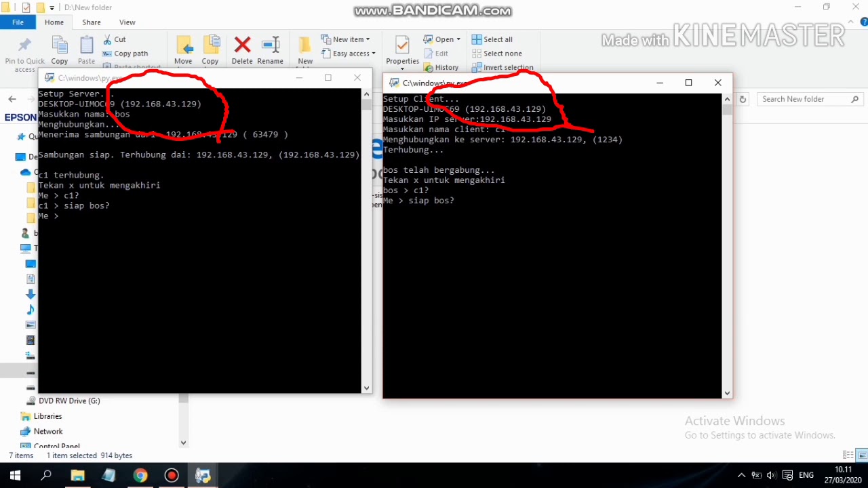Click the Properties checkmark icon

pos(402,45)
